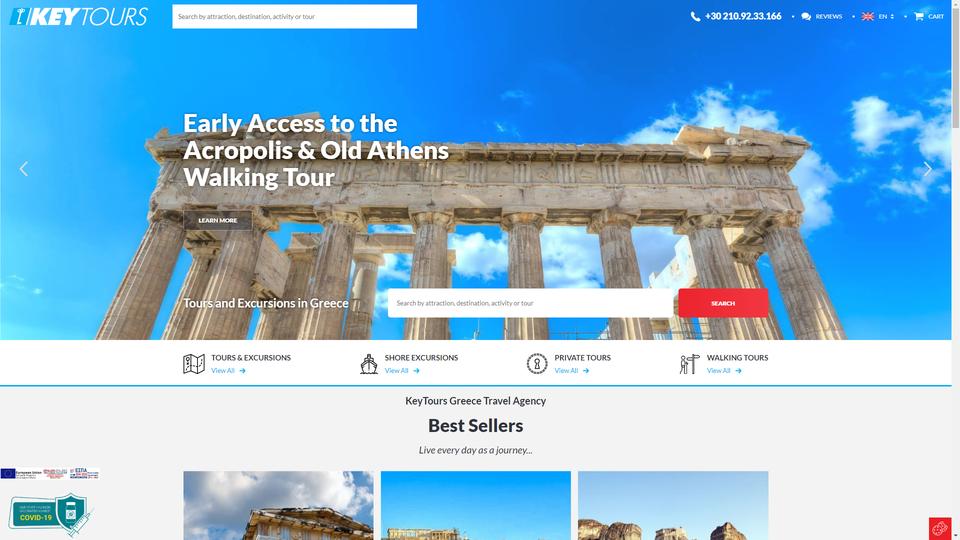Advance the slideshow with the right arrow
The width and height of the screenshot is (960, 540).
[928, 169]
